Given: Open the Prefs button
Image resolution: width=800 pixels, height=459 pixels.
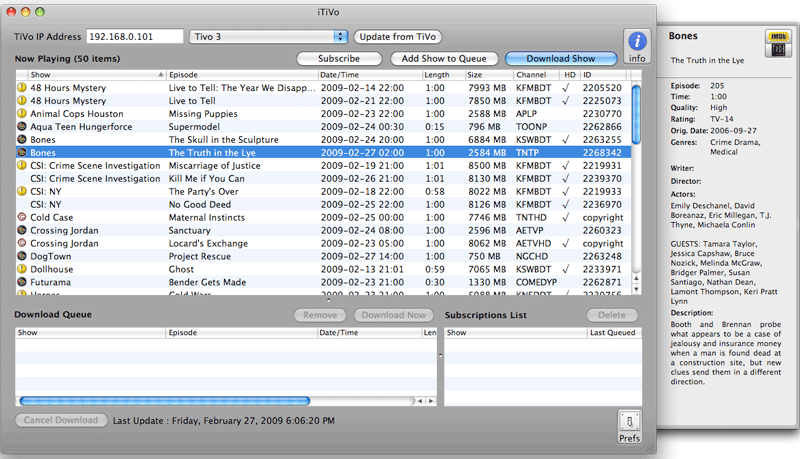Looking at the screenshot, I should pos(629,427).
